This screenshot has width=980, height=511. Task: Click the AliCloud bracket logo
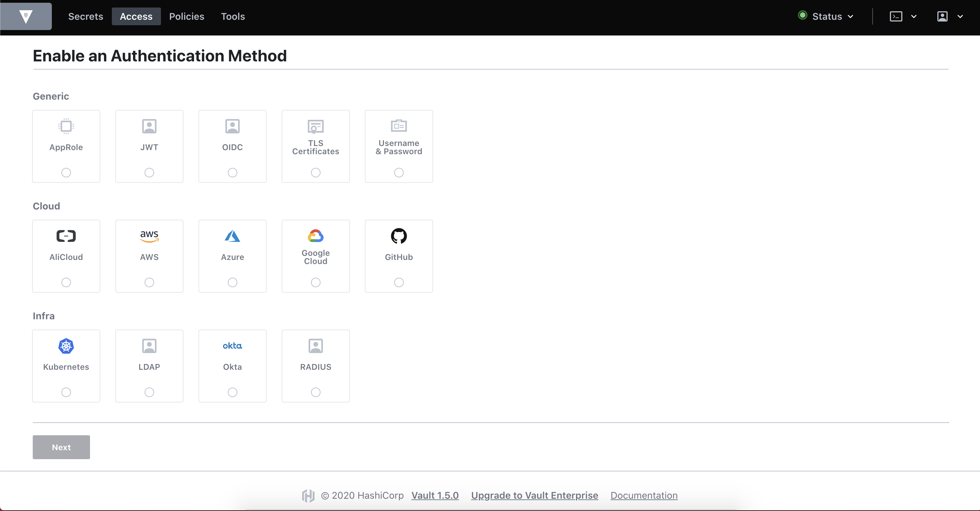coord(66,236)
